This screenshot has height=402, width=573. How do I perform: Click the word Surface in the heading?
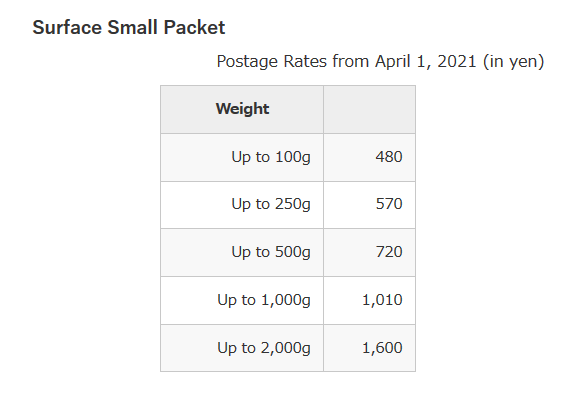click(x=67, y=27)
